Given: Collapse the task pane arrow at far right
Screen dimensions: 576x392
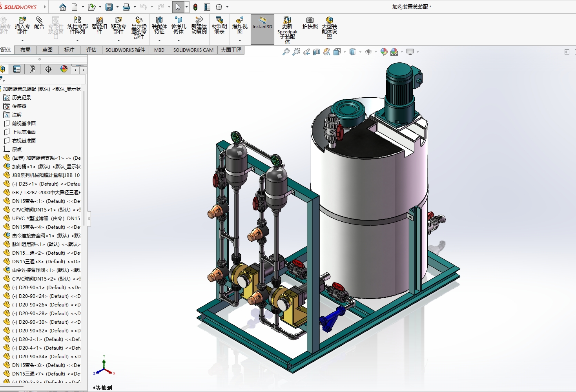Looking at the screenshot, I should 567,52.
